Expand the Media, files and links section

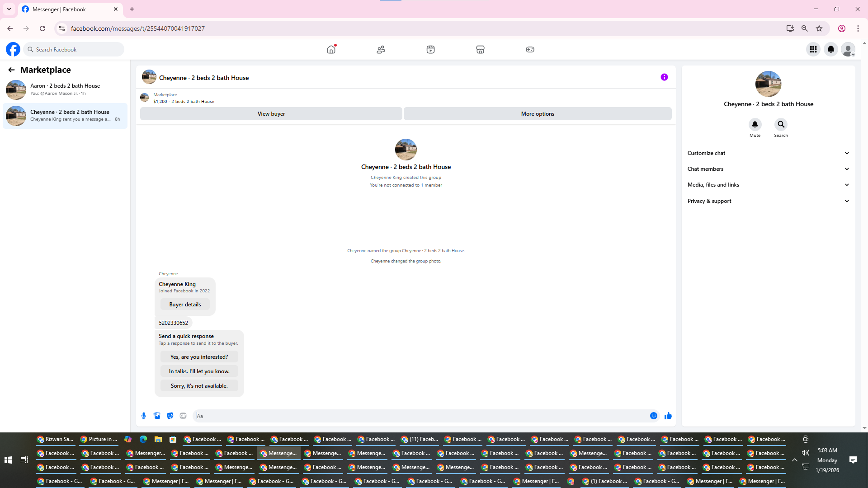(768, 185)
